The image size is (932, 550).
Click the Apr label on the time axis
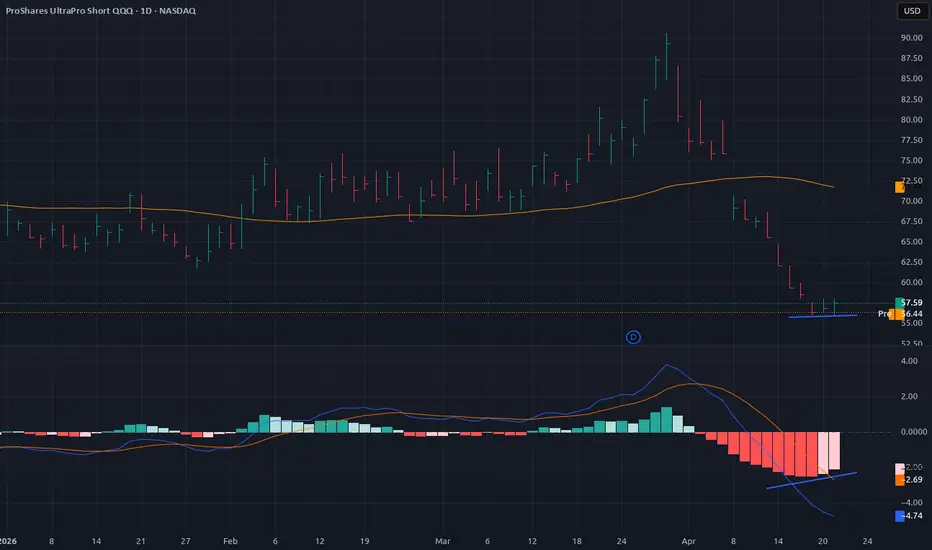pyautogui.click(x=688, y=541)
